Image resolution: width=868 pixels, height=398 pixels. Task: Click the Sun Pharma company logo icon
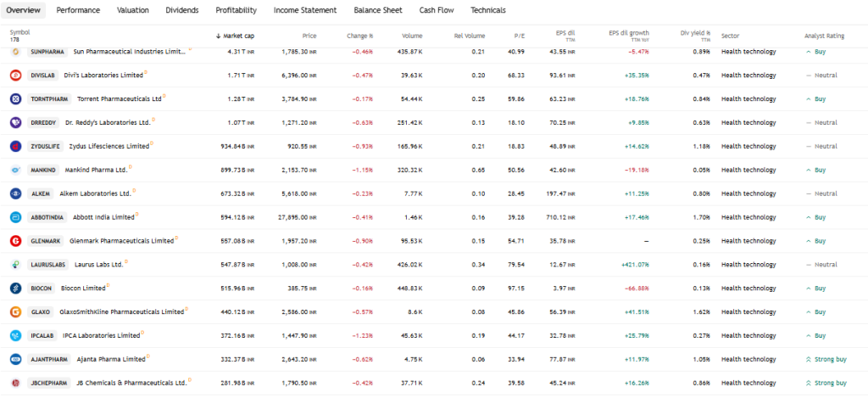[15, 52]
